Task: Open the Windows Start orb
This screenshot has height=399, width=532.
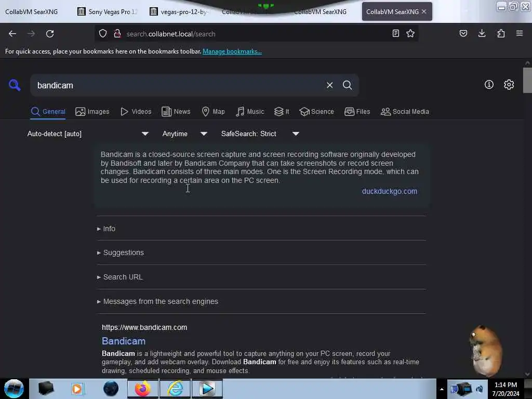Action: 14,389
